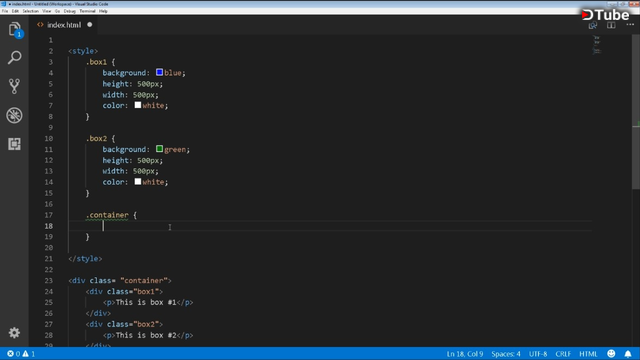Open the HTML language mode selector
Image resolution: width=640 pixels, height=360 pixels.
pos(588,354)
